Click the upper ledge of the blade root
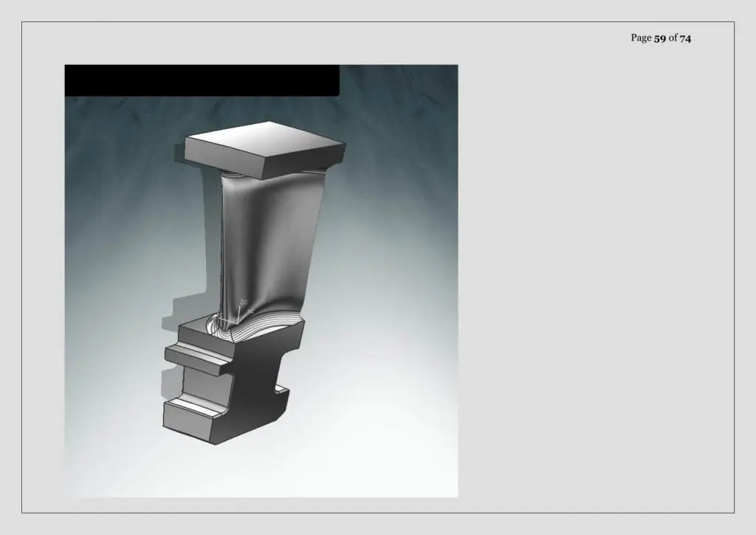The image size is (756, 535). [x=196, y=359]
